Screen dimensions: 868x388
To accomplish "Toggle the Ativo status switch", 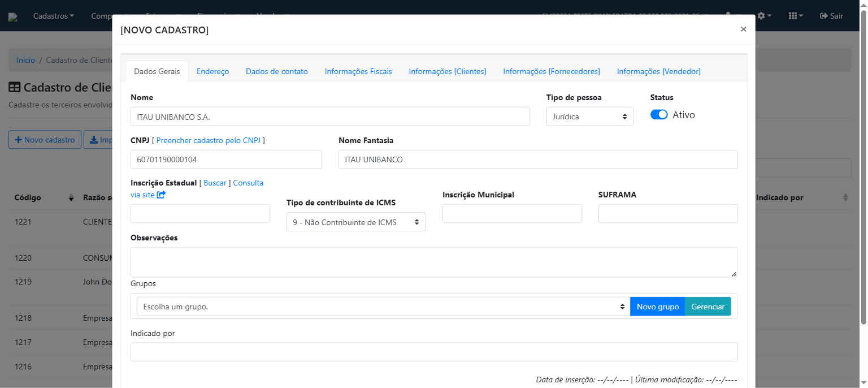I will point(659,115).
